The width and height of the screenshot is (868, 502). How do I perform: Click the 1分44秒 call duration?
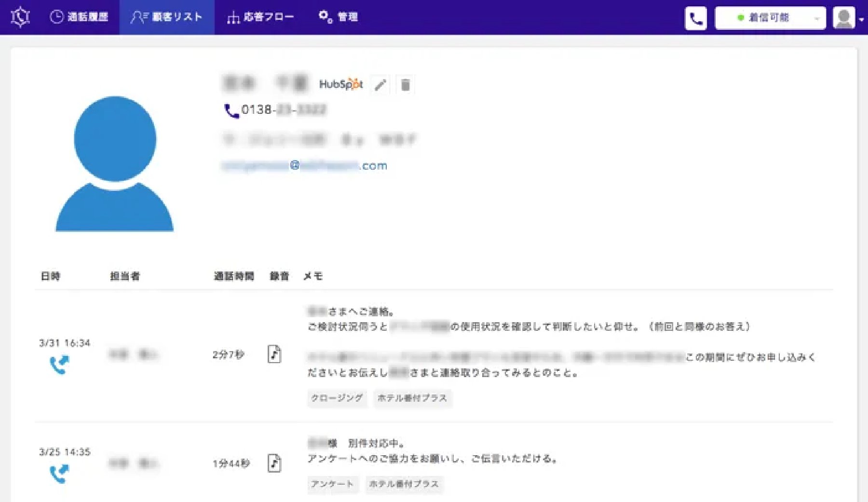click(231, 464)
